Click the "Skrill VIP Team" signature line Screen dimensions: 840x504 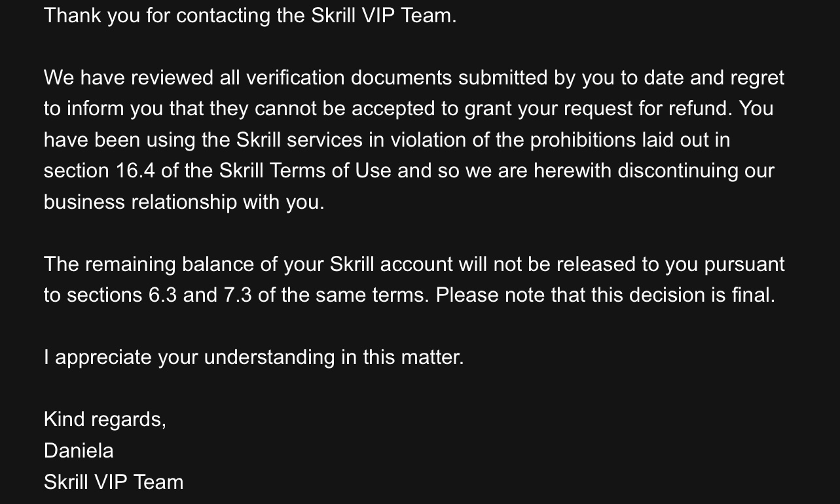[113, 482]
